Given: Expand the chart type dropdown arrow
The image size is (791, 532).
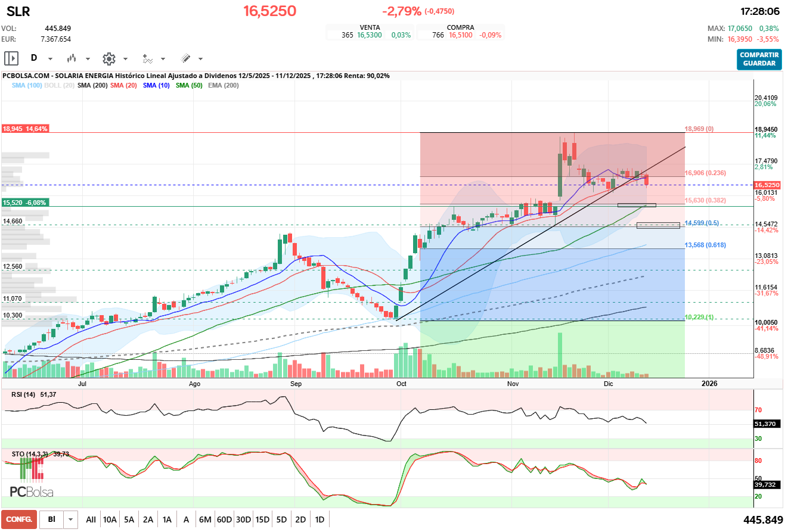Looking at the screenshot, I should coord(88,59).
